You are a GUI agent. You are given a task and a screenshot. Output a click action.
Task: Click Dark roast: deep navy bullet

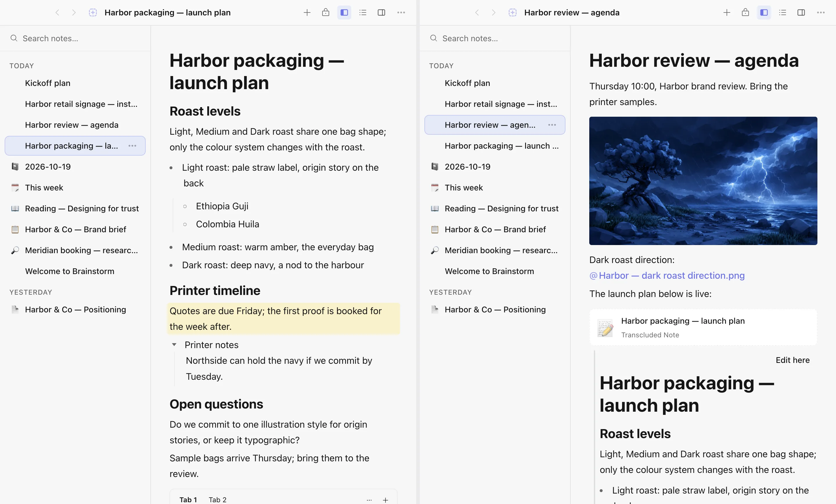coord(273,265)
